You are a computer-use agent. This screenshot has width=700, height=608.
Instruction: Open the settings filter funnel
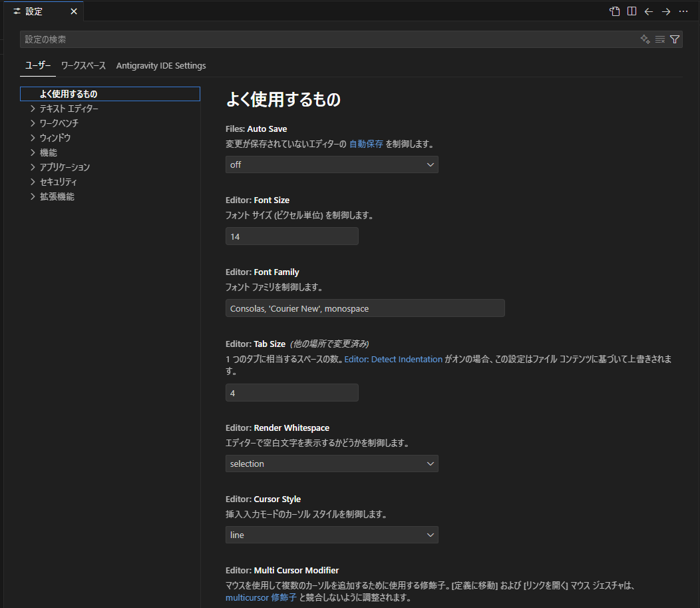[675, 39]
